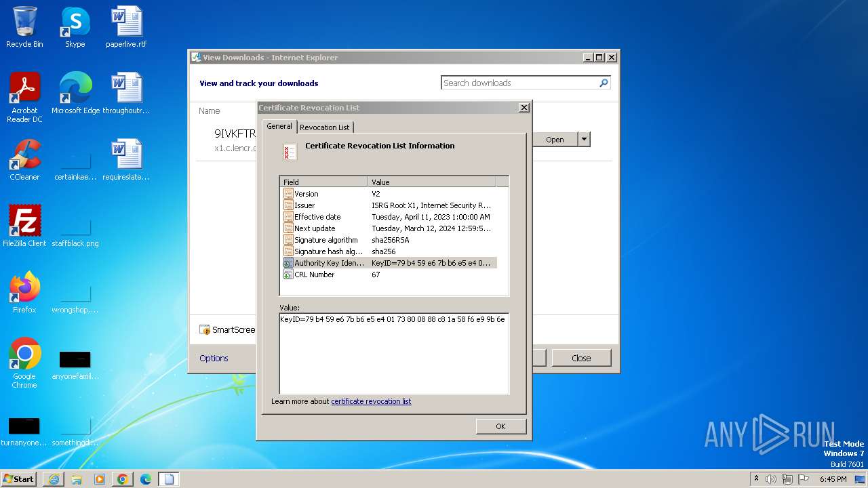The image size is (868, 488).
Task: Expand the Open button dropdown arrow
Action: coord(584,140)
